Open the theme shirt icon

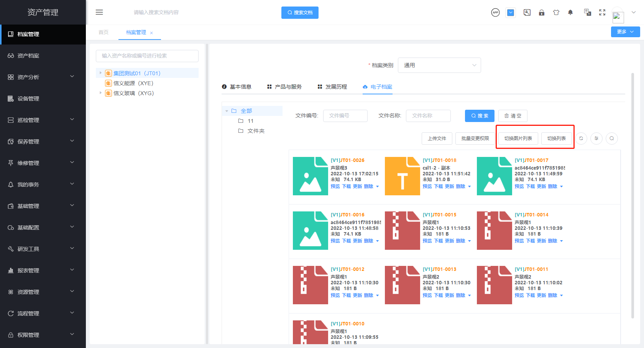tap(556, 13)
